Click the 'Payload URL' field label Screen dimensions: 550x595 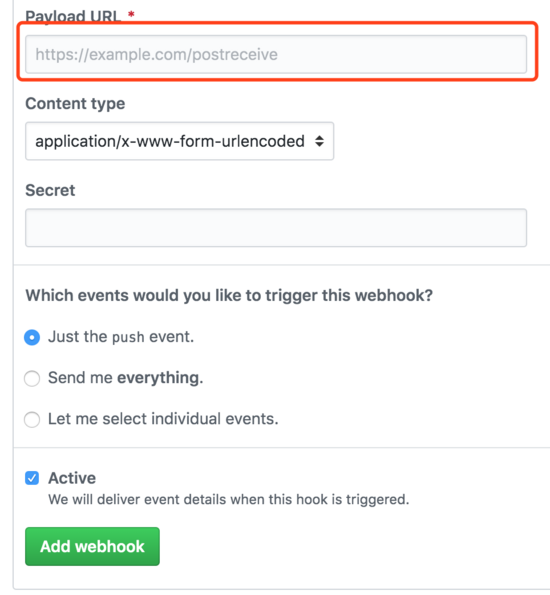(73, 16)
